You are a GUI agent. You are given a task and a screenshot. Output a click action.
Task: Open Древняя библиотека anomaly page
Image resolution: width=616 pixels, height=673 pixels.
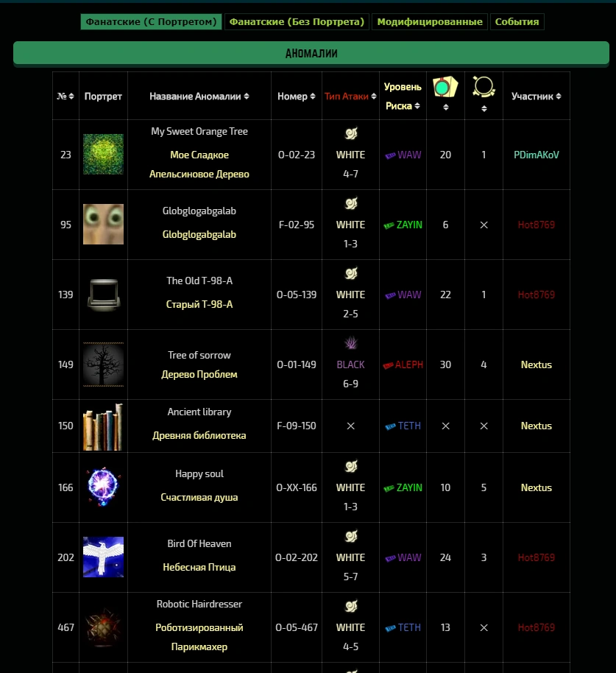pos(199,435)
